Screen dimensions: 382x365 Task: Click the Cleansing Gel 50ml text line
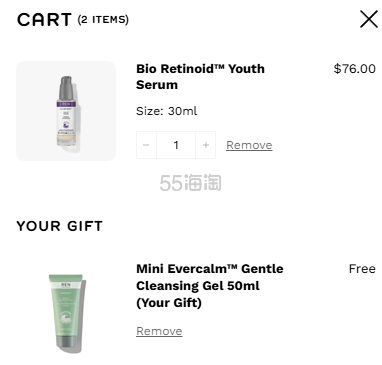click(198, 286)
